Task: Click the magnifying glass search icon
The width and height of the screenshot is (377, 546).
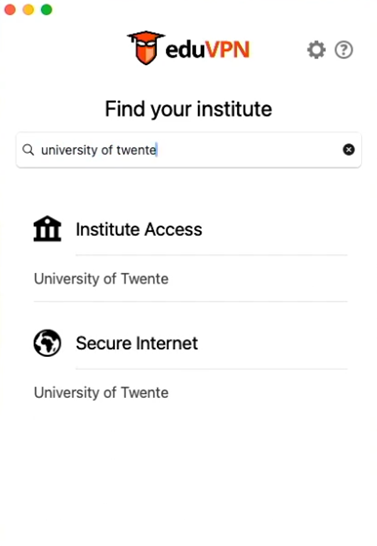Action: coord(28,150)
